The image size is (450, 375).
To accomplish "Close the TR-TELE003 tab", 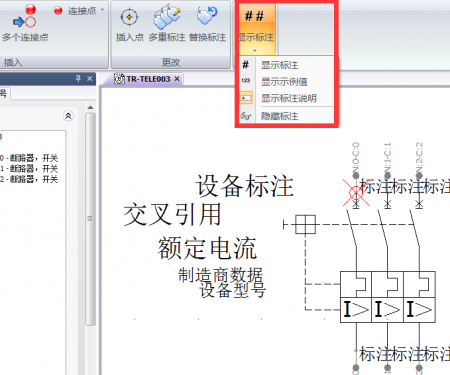I will click(177, 79).
